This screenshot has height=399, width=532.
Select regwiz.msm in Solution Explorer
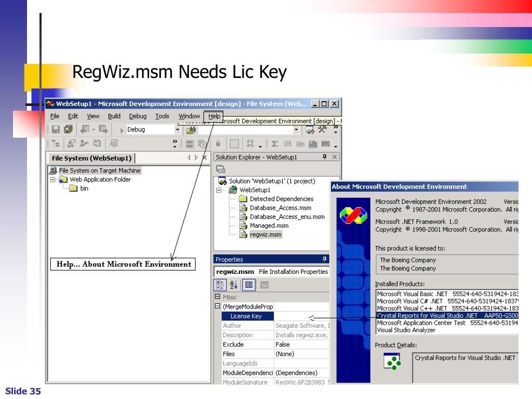pyautogui.click(x=265, y=234)
